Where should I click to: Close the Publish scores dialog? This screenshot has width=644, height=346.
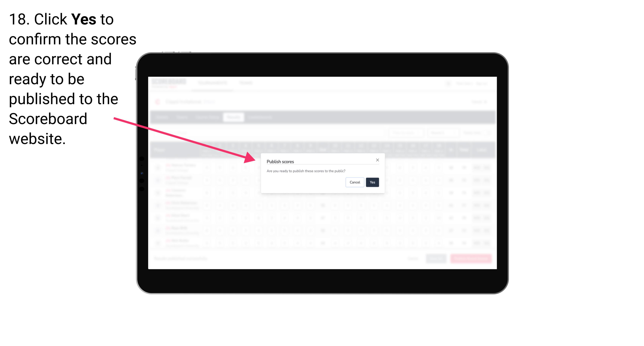click(377, 160)
